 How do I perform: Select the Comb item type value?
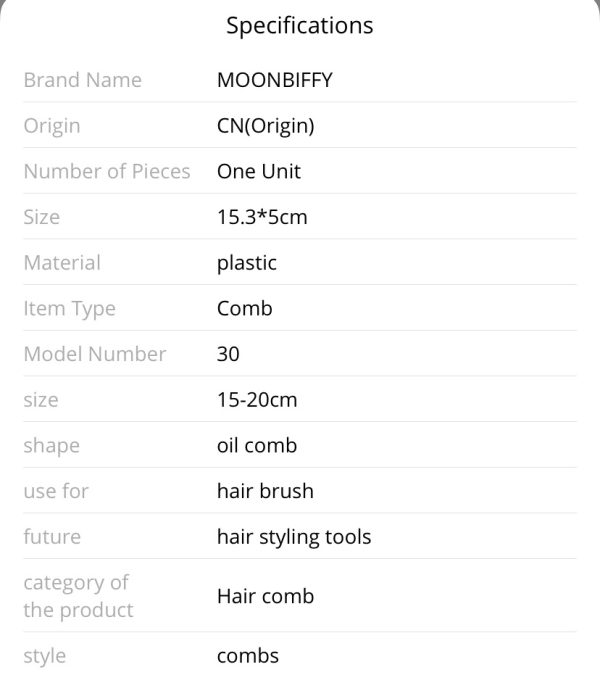[x=244, y=309]
